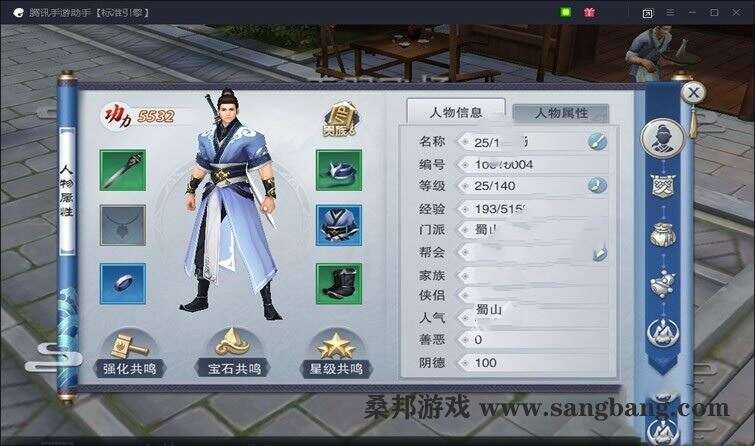Click the 强化共鸣 button
The image size is (755, 446).
click(x=130, y=368)
